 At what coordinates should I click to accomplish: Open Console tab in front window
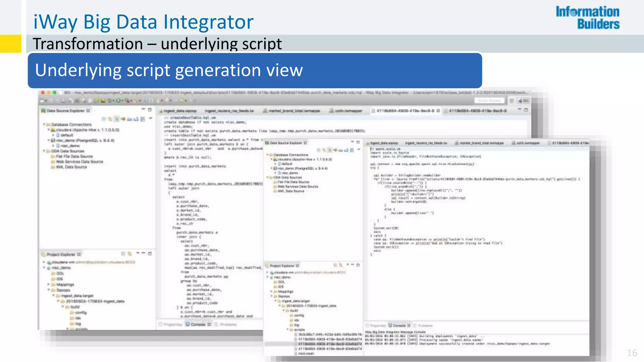coord(399,326)
